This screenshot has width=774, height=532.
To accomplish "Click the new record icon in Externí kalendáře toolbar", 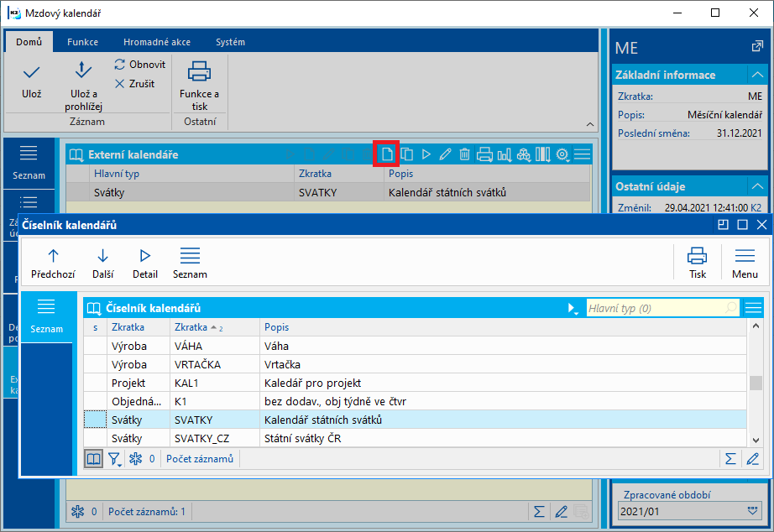I will (387, 154).
